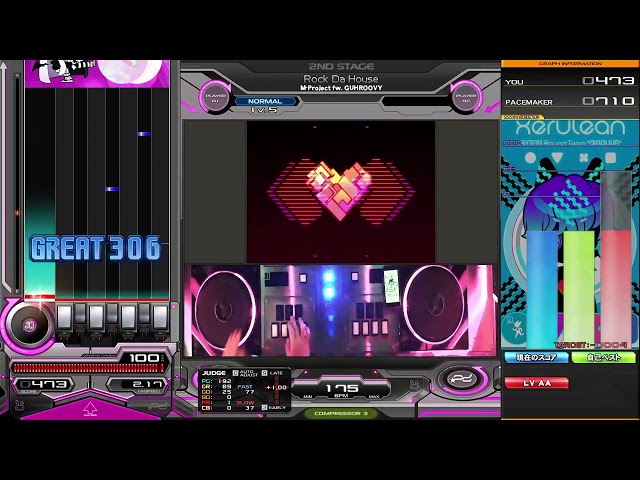Click the SLOW count 37
Screen dimensions: 640x480
pos(250,408)
